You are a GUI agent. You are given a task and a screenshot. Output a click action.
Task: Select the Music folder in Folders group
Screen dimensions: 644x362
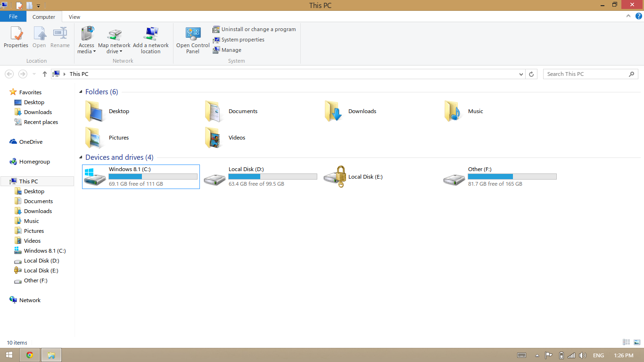[464, 111]
